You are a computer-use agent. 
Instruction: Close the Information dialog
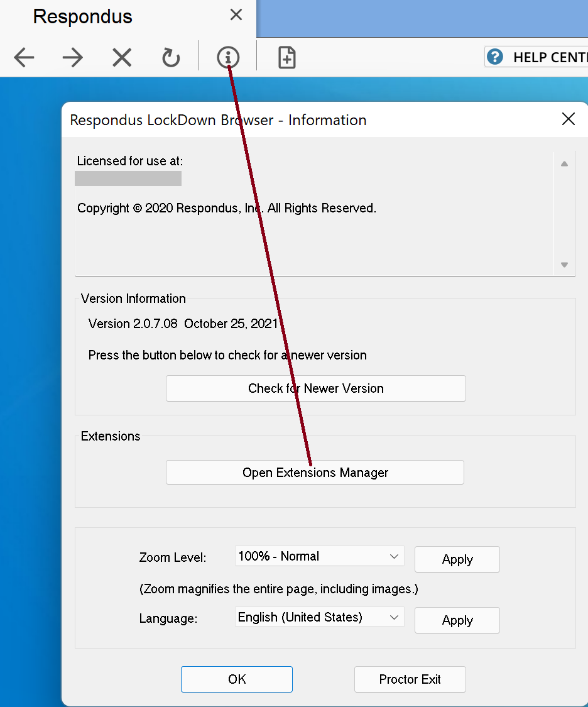click(x=568, y=119)
